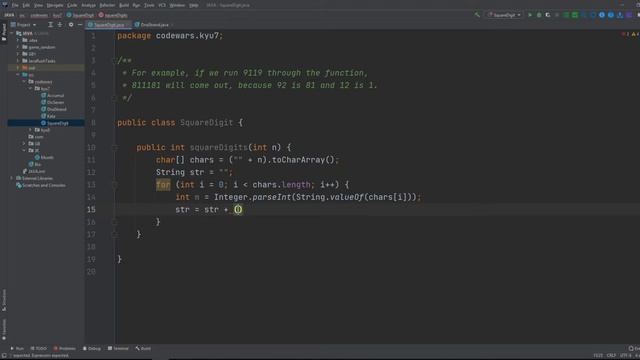
Task: Click SquareDigit class in navigation breadcrumb
Action: (x=80, y=16)
